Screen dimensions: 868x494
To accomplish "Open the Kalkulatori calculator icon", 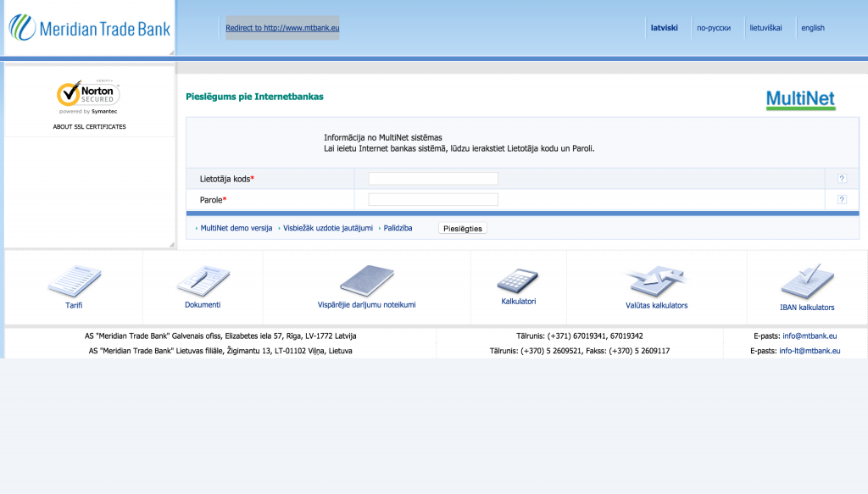I will point(518,281).
